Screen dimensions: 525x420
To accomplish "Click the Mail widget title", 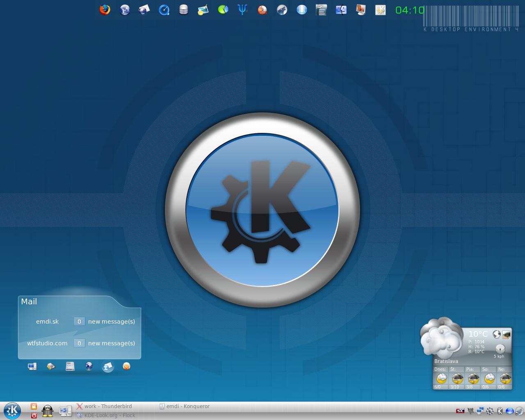I will 29,301.
